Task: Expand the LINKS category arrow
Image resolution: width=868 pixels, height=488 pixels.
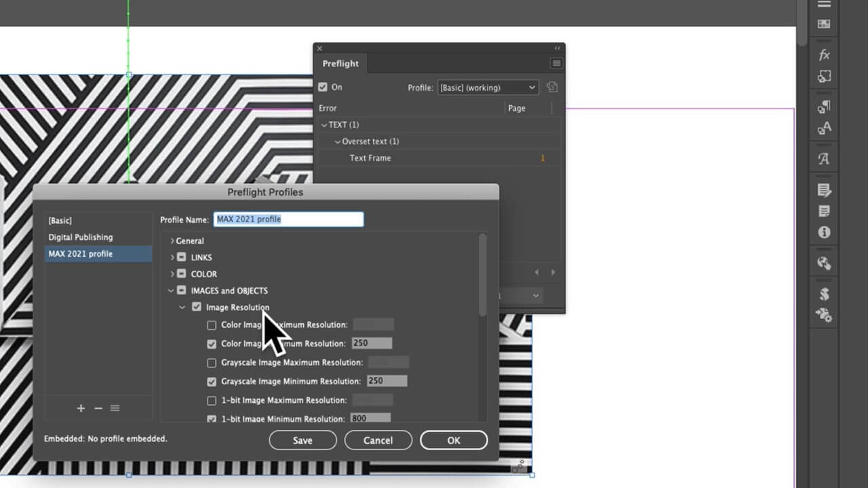Action: point(172,258)
